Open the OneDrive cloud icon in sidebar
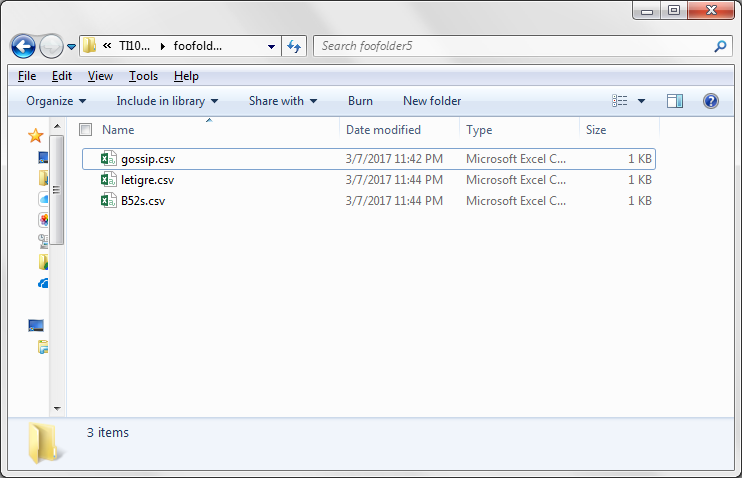 (x=43, y=283)
